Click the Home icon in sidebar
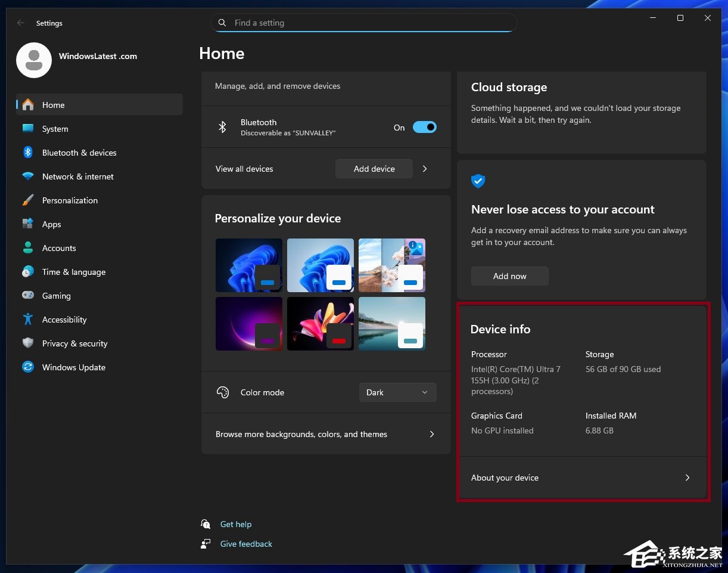This screenshot has width=728, height=573. 28,105
